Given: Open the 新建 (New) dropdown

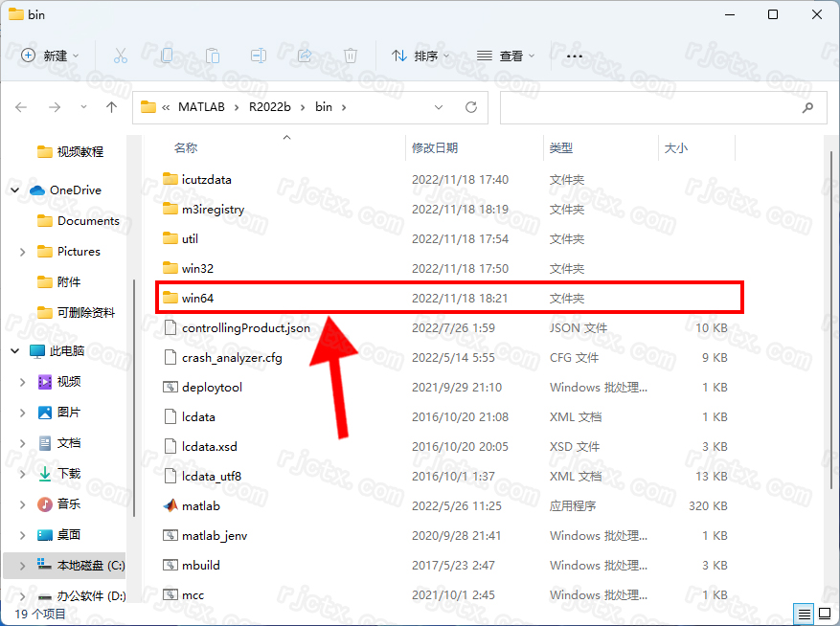Looking at the screenshot, I should pos(51,56).
